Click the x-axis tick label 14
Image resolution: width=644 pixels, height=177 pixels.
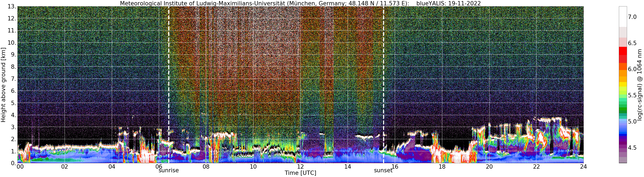click(347, 166)
